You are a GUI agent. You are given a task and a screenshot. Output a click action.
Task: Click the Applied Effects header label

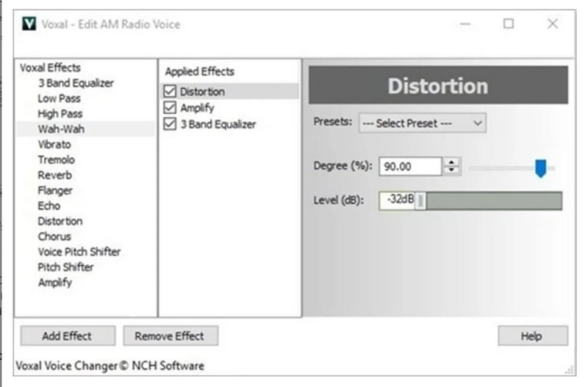[x=199, y=71]
